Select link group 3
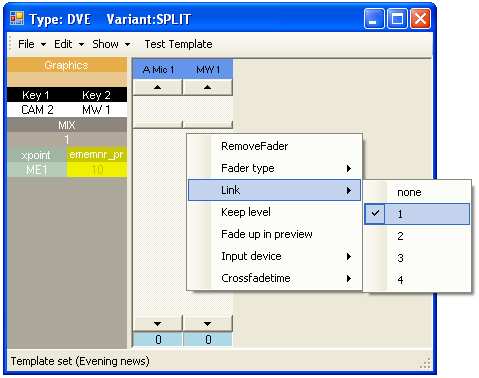This screenshot has width=479, height=378. 417,258
